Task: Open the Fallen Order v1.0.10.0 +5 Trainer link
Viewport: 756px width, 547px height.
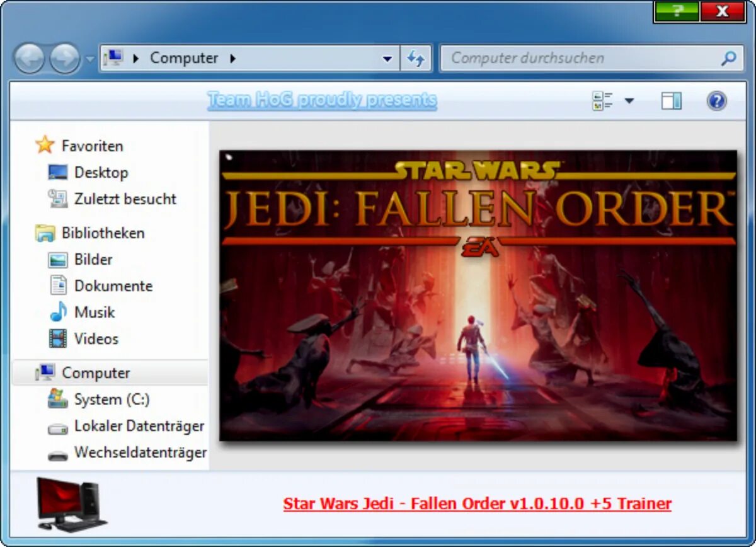Action: coord(478,504)
